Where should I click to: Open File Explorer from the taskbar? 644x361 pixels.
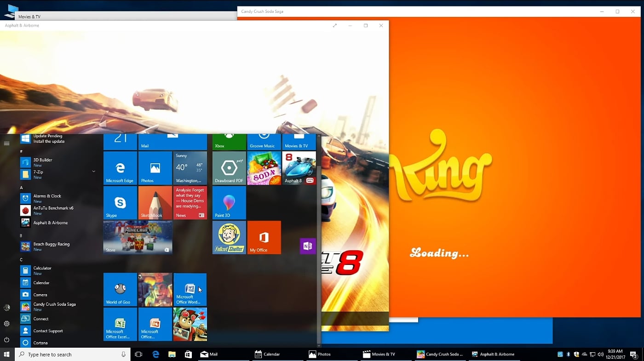172,355
